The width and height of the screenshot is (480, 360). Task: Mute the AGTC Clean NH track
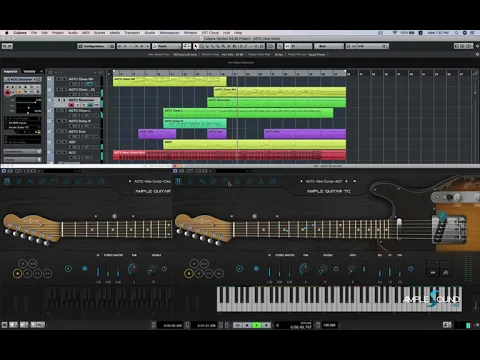click(59, 79)
